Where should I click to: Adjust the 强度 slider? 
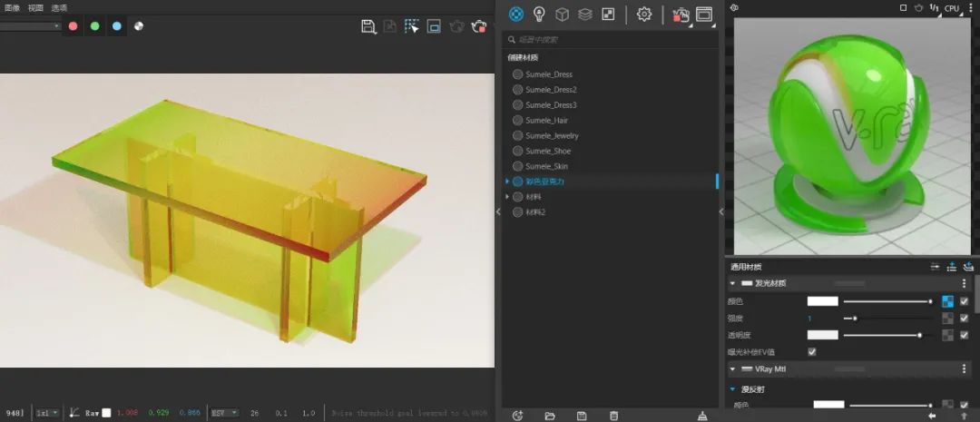(887, 319)
